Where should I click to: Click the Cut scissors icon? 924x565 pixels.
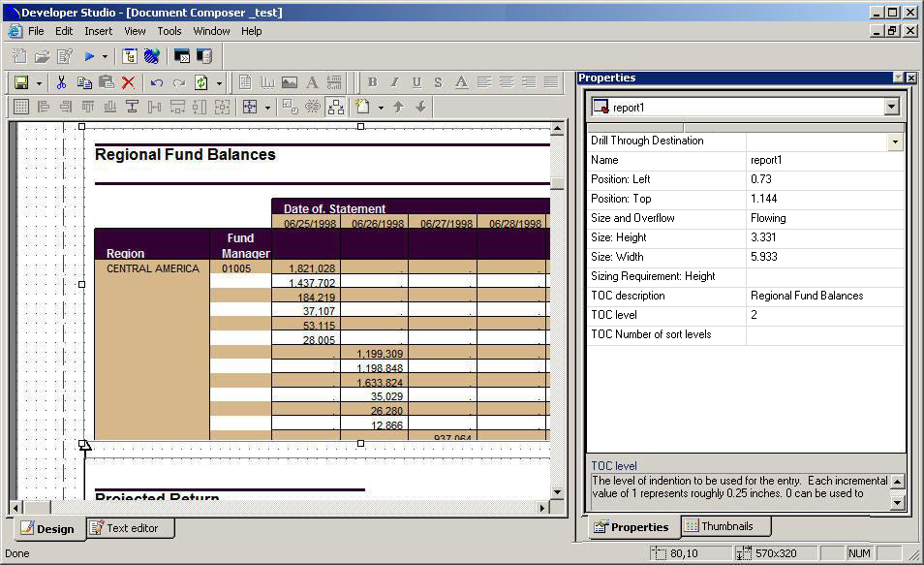point(62,83)
